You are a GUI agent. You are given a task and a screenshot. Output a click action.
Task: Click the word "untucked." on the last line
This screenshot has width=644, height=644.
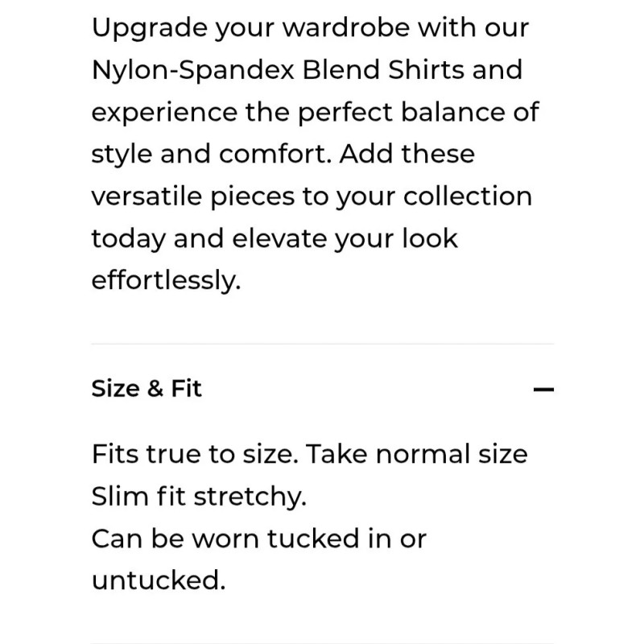click(x=159, y=580)
